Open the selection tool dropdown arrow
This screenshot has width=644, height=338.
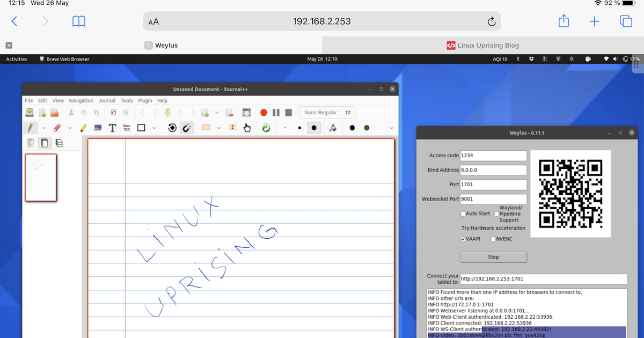coord(218,128)
